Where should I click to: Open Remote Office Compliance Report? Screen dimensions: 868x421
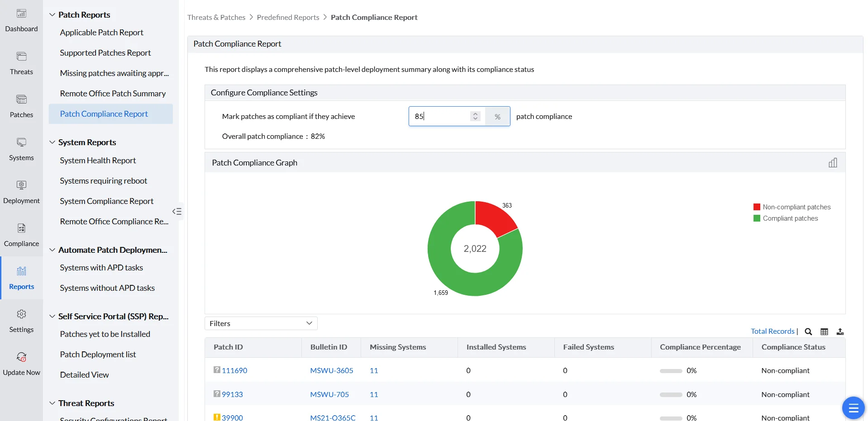pyautogui.click(x=114, y=222)
